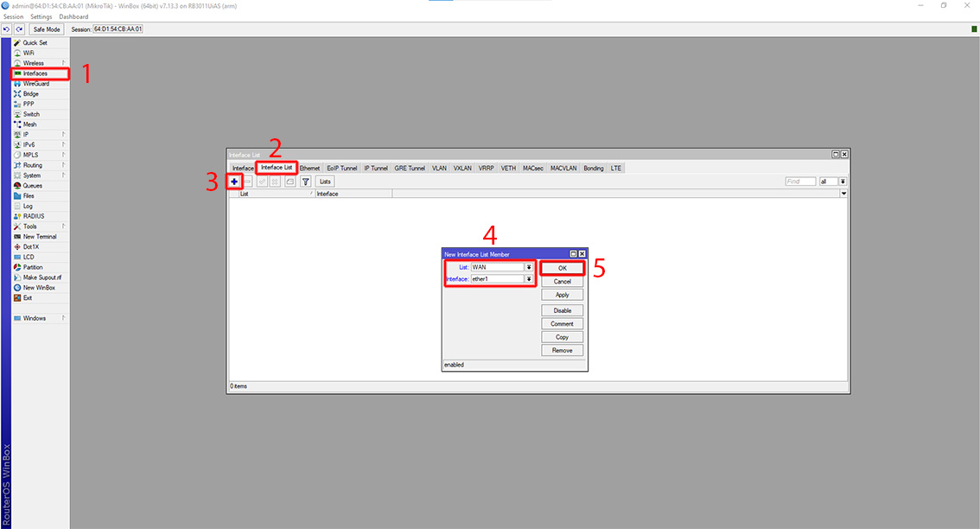Open the Session menu
Image resolution: width=980 pixels, height=529 pixels.
(13, 17)
